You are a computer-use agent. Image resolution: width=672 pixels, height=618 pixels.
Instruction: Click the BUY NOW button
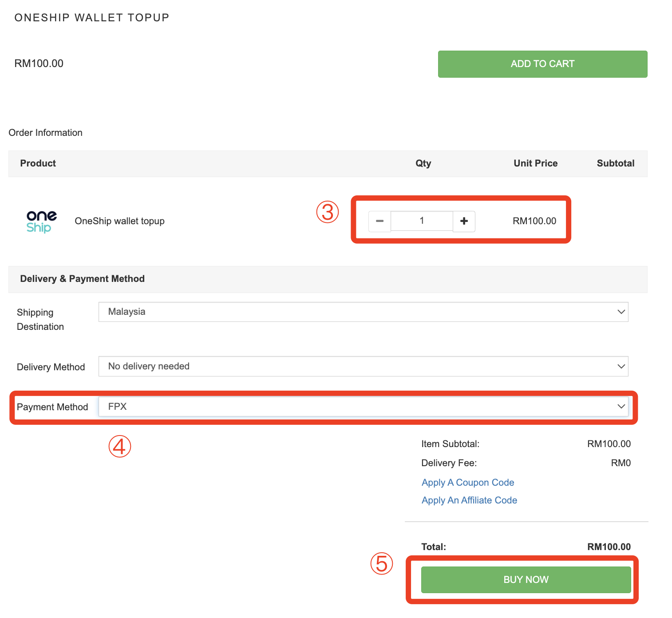click(526, 580)
